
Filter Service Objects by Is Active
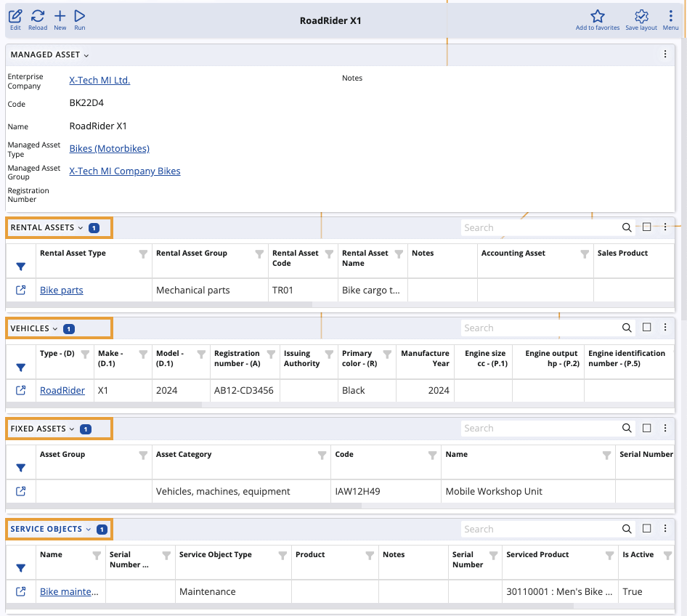(x=667, y=556)
